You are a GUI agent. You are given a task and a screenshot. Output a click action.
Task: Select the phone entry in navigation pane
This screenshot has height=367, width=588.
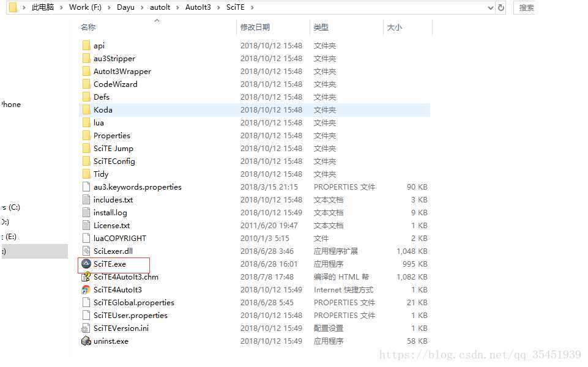pos(10,104)
